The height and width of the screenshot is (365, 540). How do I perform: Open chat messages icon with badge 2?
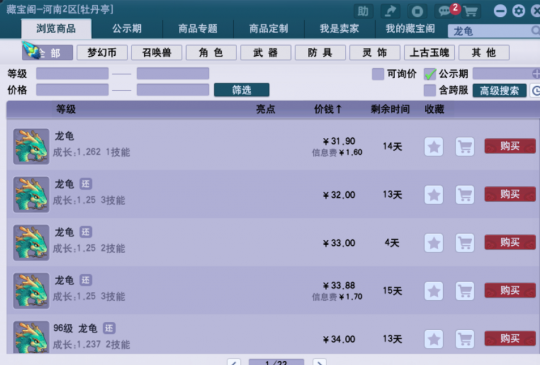click(445, 11)
